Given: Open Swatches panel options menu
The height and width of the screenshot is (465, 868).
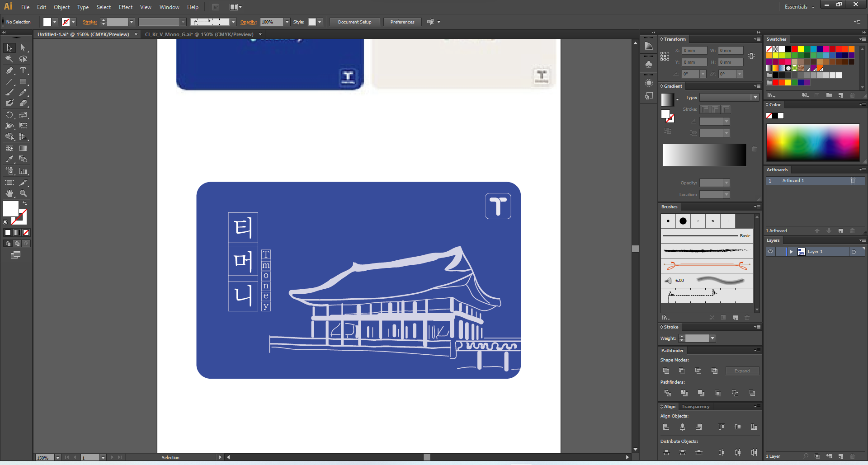Looking at the screenshot, I should pyautogui.click(x=863, y=39).
